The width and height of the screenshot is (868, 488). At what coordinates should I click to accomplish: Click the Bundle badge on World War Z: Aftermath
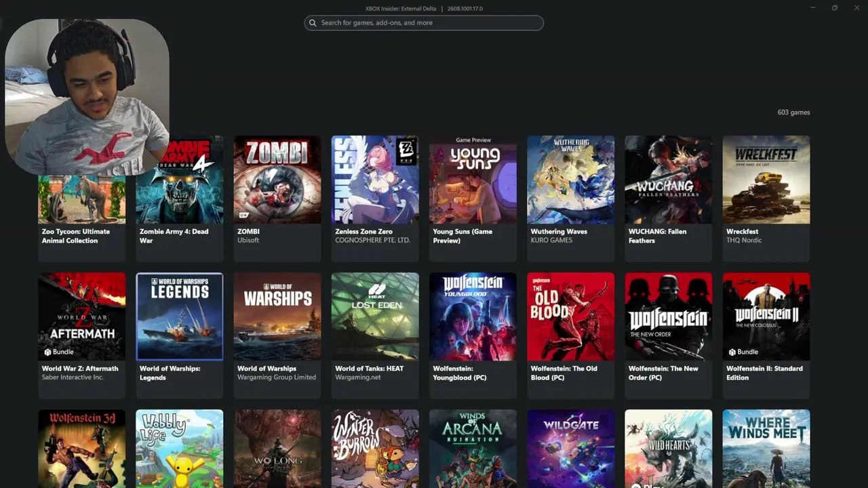click(59, 352)
